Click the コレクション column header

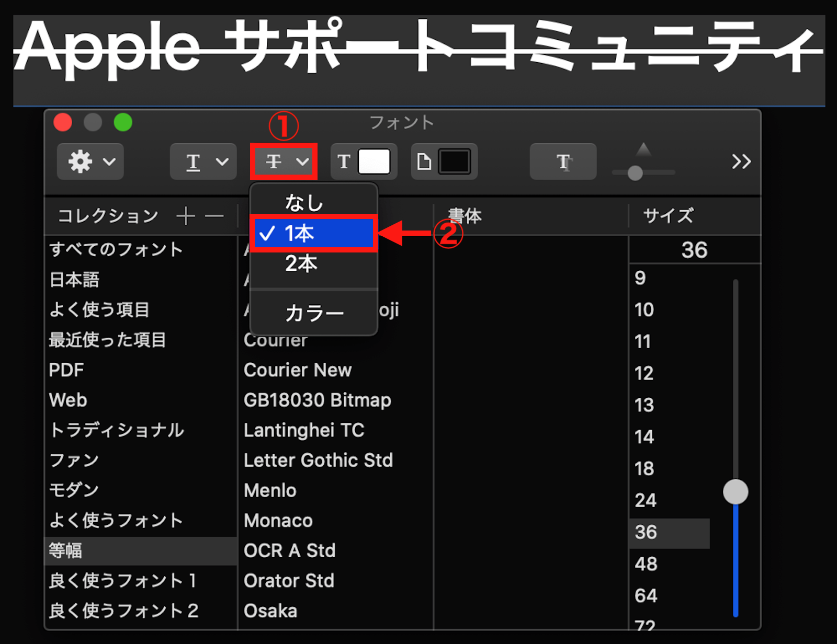pos(108,215)
